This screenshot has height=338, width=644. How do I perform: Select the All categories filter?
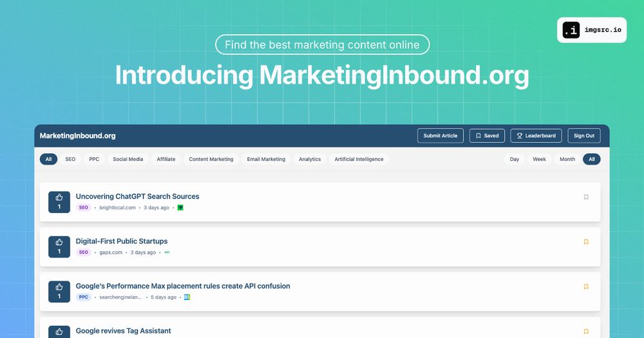(x=48, y=160)
